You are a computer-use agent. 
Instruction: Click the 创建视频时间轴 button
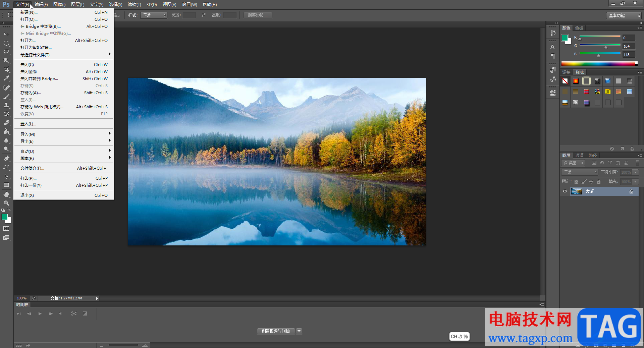tap(276, 331)
